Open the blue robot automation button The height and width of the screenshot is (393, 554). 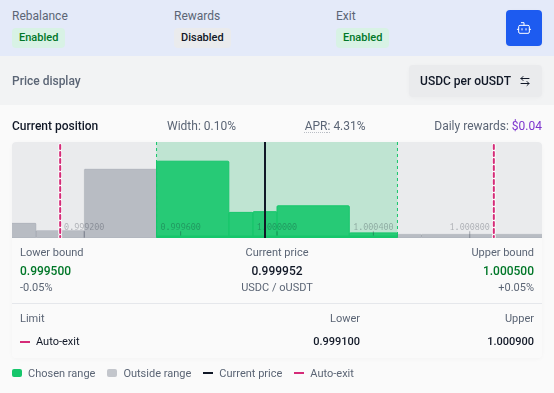tap(524, 28)
